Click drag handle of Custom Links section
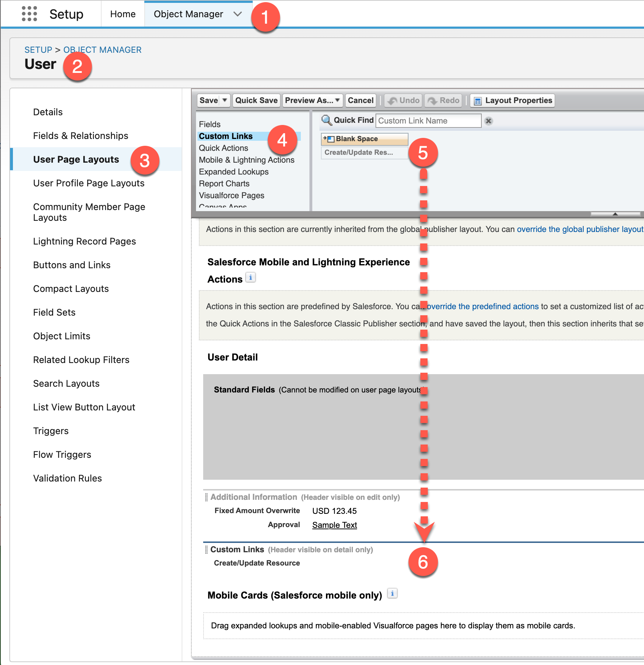Screen dimensions: 644x665 click(x=206, y=550)
